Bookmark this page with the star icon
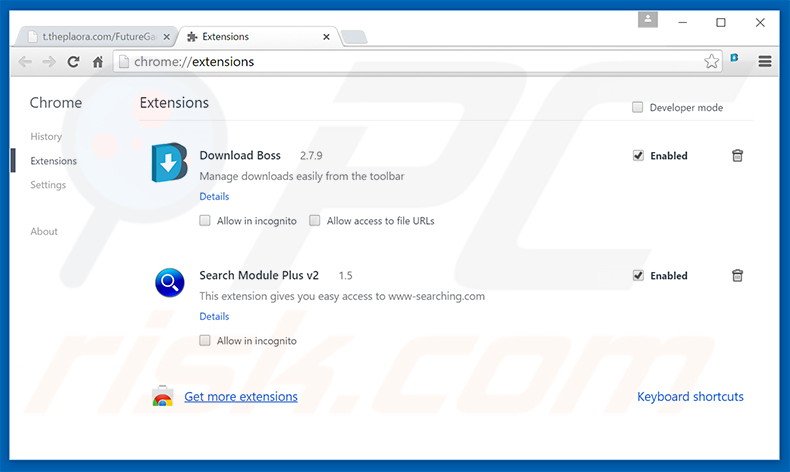This screenshot has width=790, height=472. [711, 61]
